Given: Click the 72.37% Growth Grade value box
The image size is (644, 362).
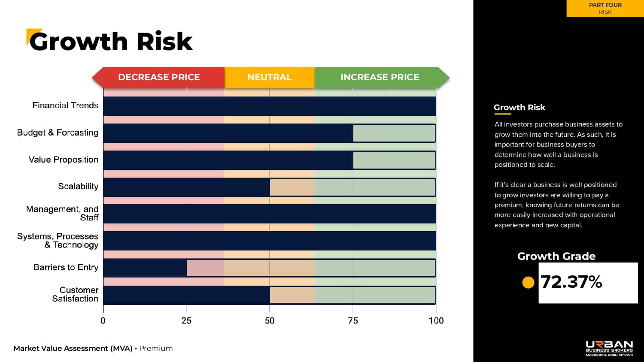Looking at the screenshot, I should tap(588, 283).
